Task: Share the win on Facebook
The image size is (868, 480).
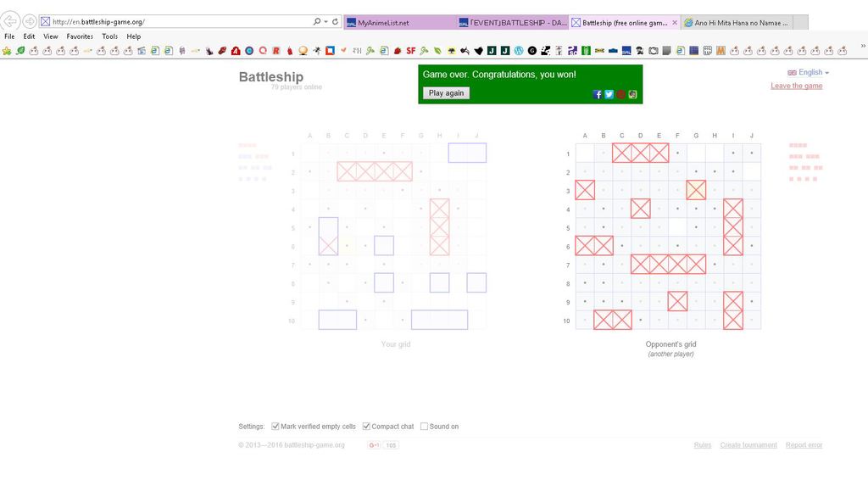Action: (598, 94)
